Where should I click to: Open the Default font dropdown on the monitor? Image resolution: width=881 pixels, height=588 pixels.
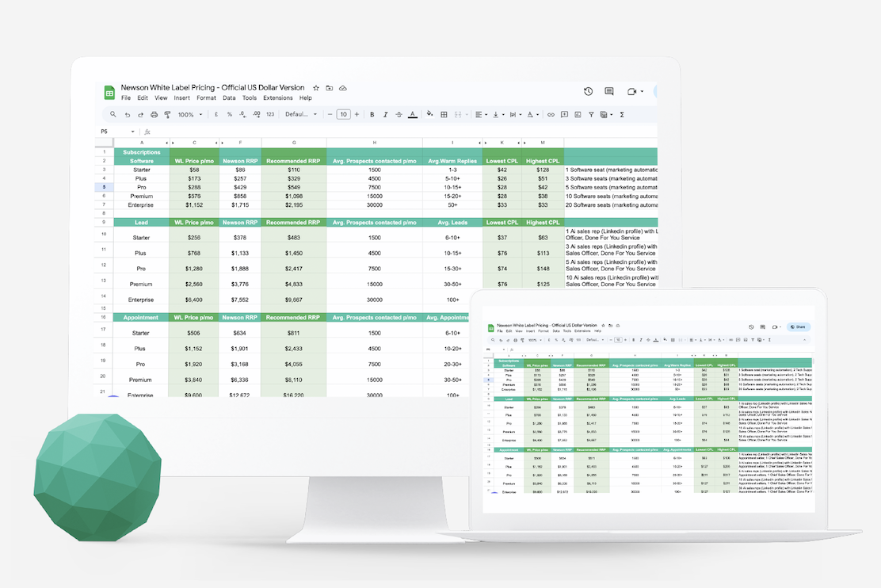[x=301, y=115]
